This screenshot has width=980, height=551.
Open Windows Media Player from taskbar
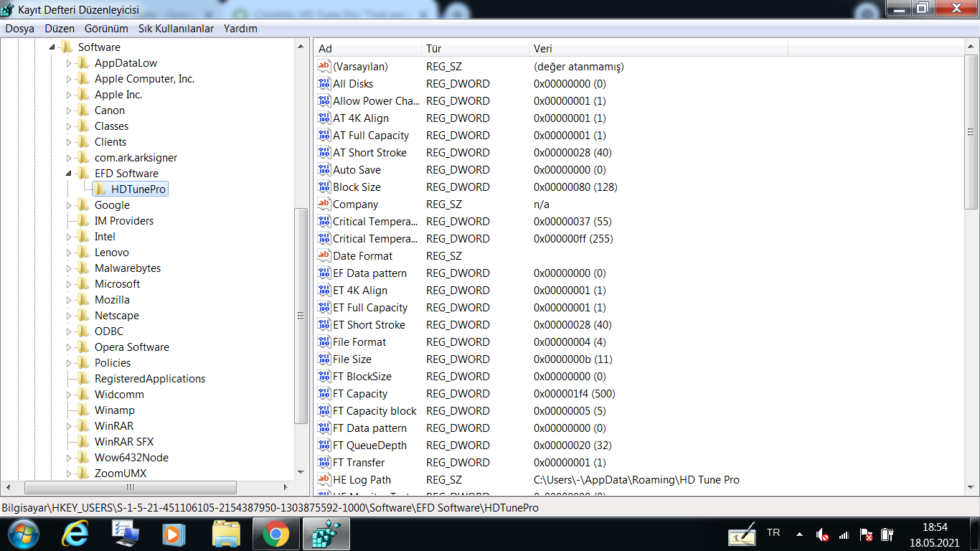[172, 534]
